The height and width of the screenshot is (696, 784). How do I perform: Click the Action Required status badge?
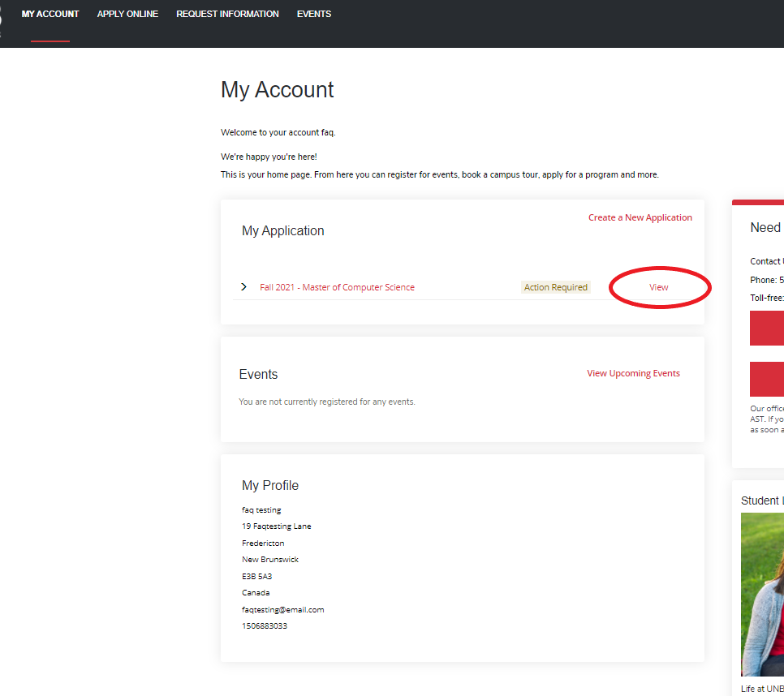tap(555, 287)
